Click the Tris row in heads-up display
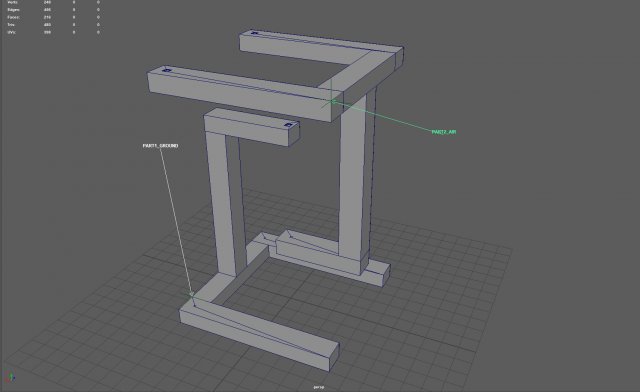 [53, 24]
